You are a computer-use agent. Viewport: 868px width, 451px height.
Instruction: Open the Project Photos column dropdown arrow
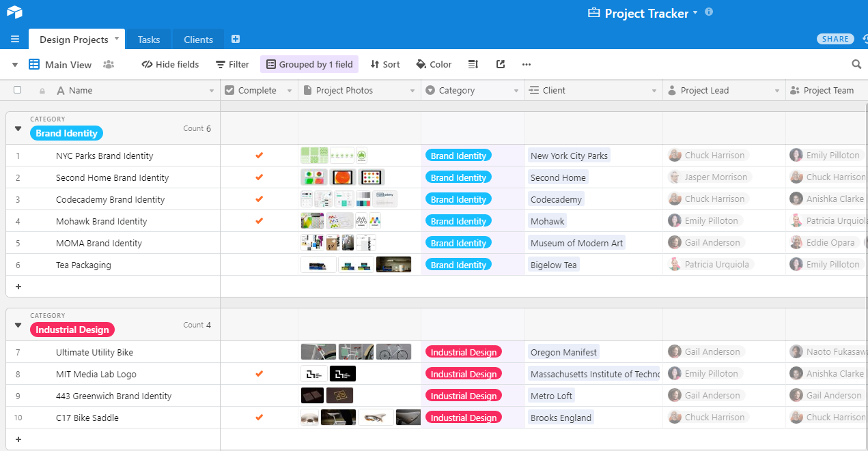412,91
